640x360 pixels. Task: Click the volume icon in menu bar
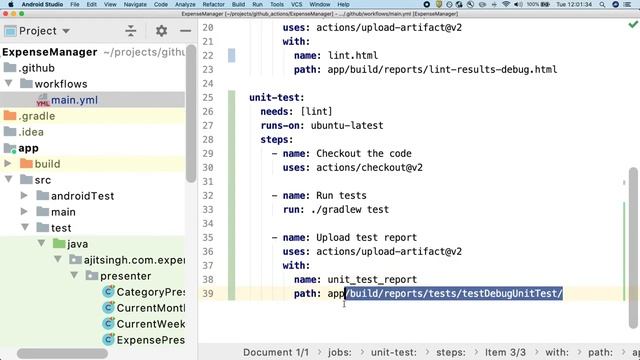point(518,4)
